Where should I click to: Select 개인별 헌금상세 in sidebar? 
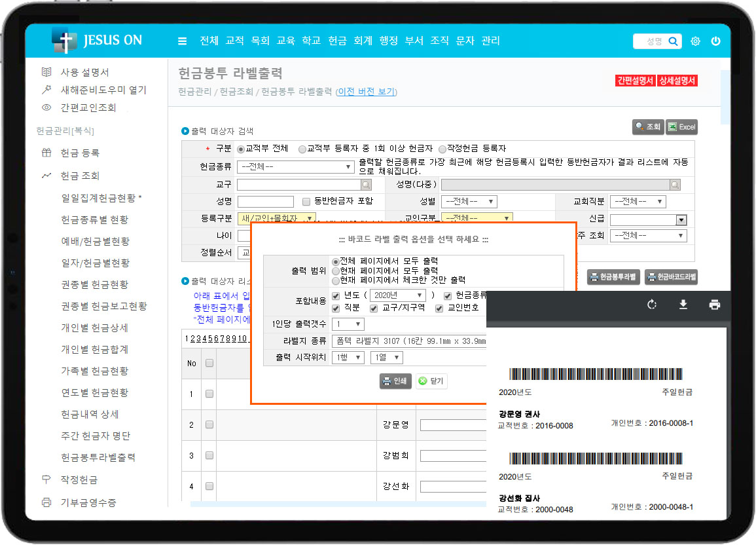(x=94, y=328)
